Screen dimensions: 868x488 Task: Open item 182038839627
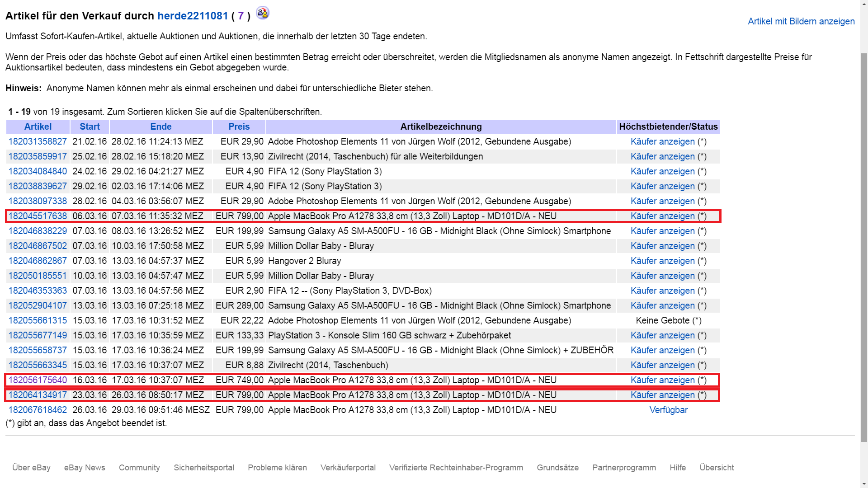pos(38,186)
